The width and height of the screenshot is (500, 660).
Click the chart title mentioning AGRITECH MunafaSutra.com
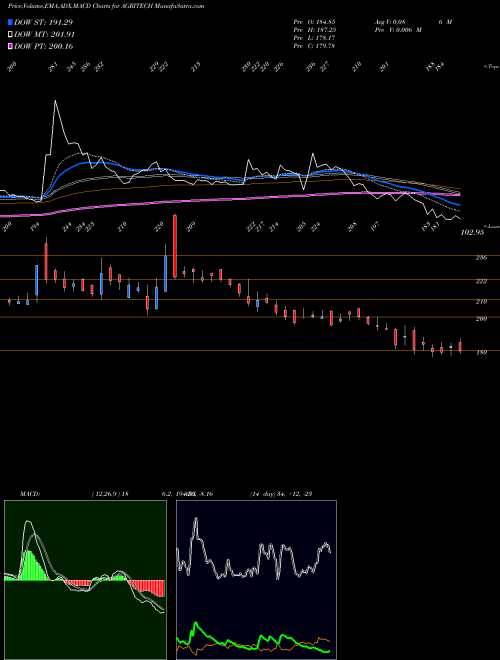point(106,6)
